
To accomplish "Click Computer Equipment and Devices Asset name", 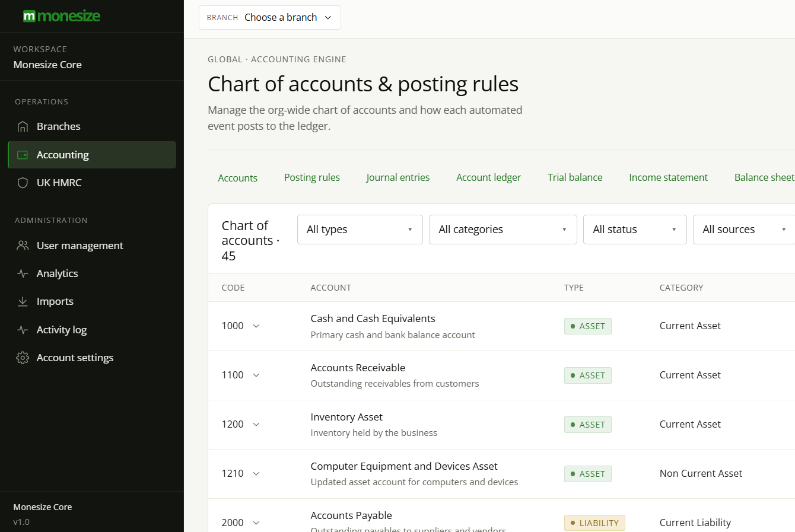I will 404,466.
